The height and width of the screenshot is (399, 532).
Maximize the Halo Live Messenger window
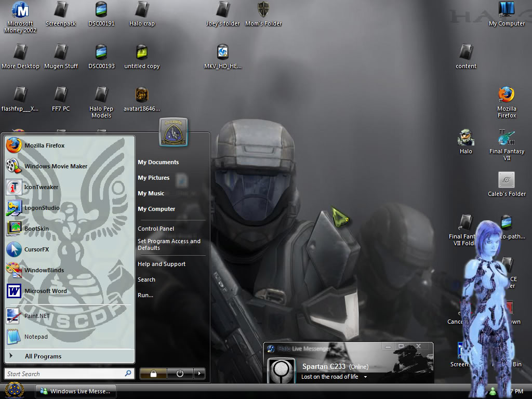coord(401,346)
